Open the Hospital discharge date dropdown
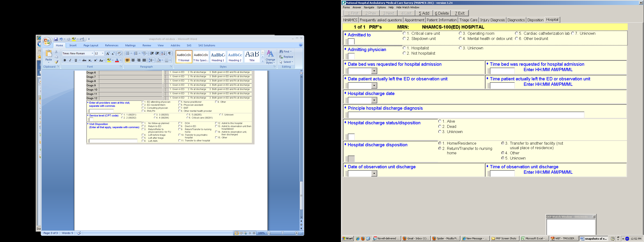The width and height of the screenshot is (644, 242). click(374, 100)
